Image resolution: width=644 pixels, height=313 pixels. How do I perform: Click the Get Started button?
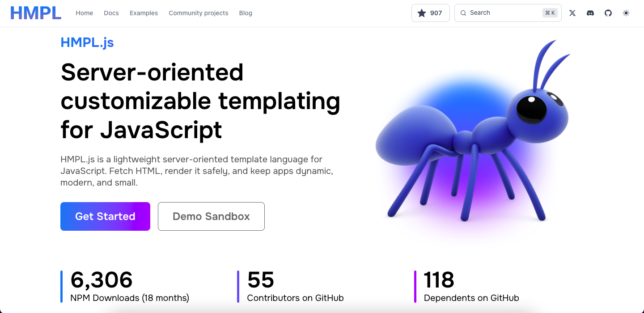point(105,216)
